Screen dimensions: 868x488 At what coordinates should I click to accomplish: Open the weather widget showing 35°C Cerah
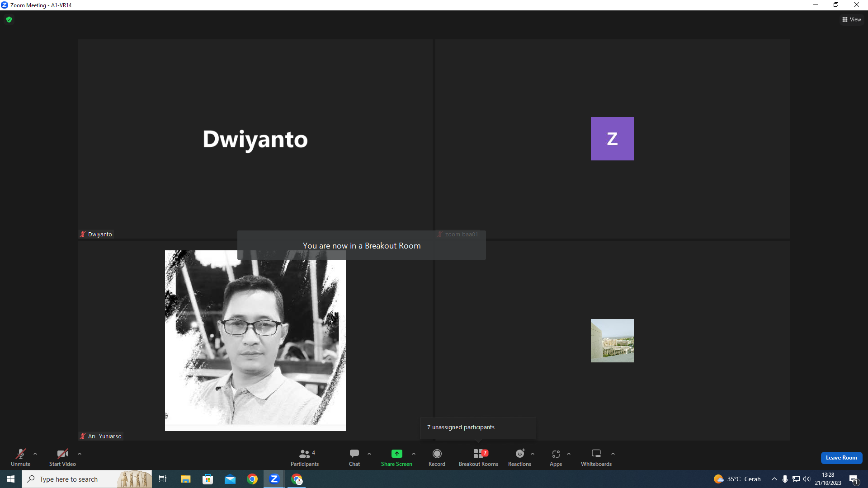point(737,479)
